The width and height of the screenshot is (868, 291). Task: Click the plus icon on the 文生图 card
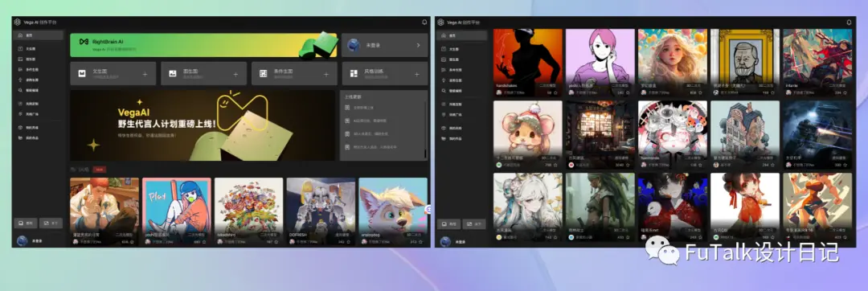(145, 74)
